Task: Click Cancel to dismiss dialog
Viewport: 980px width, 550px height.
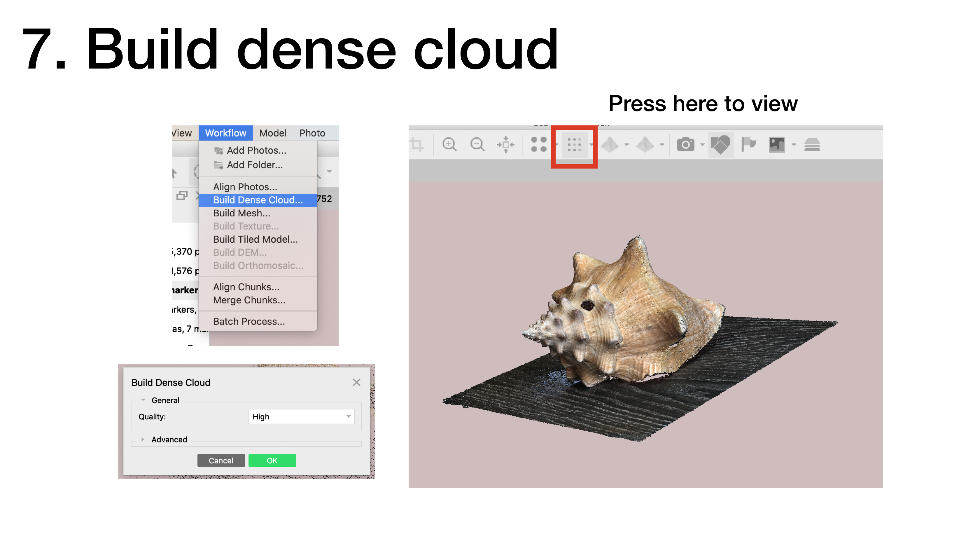Action: pyautogui.click(x=221, y=460)
